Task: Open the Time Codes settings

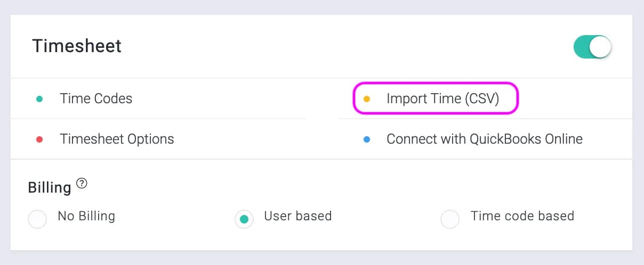Action: click(x=96, y=98)
